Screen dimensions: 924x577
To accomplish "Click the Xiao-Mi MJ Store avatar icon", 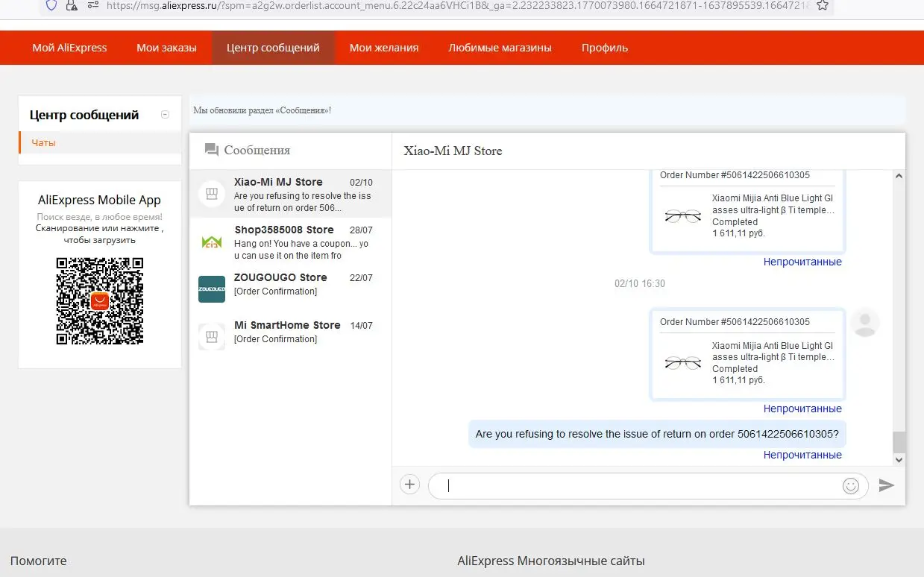I will (x=212, y=194).
